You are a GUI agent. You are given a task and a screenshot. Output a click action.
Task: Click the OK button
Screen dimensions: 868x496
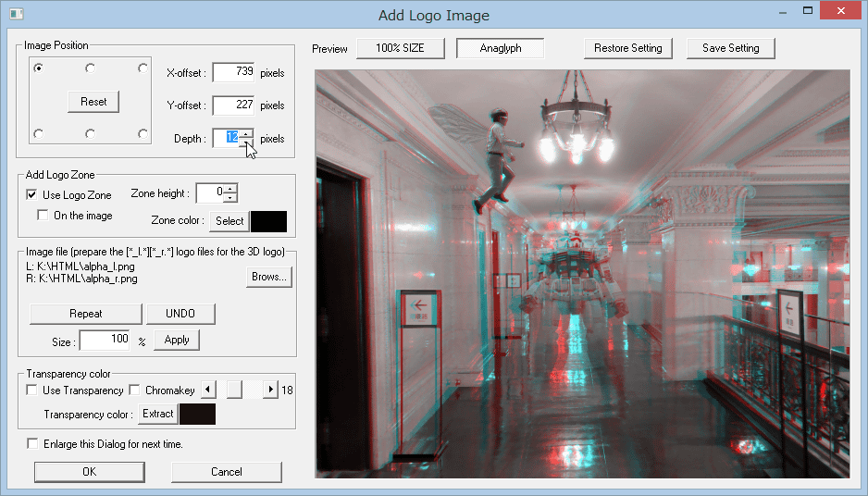coord(90,472)
